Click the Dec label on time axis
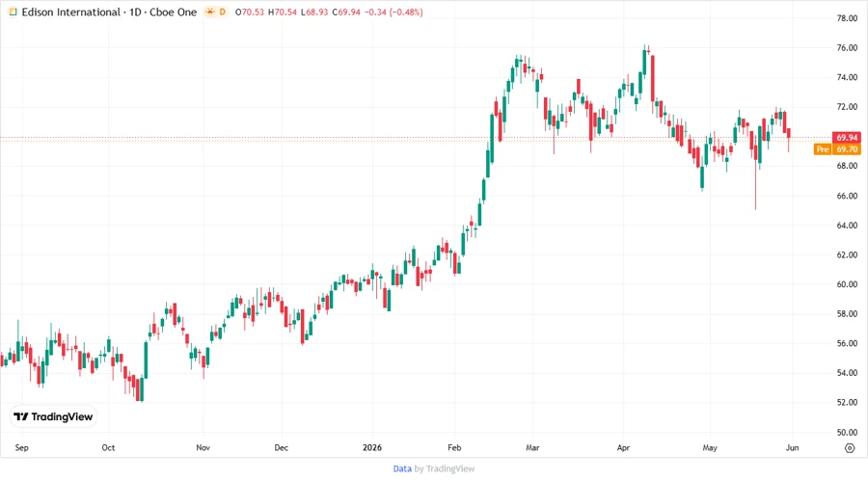This screenshot has width=868, height=480. tap(282, 447)
